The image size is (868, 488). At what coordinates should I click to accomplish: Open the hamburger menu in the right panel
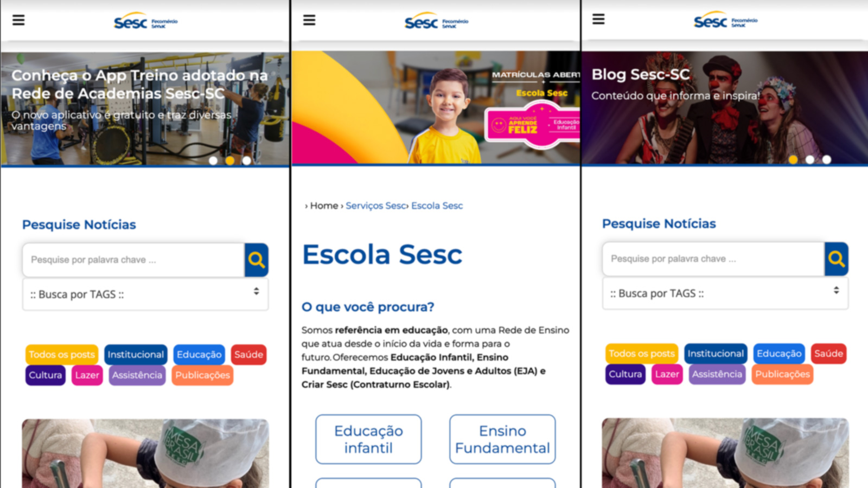tap(598, 19)
